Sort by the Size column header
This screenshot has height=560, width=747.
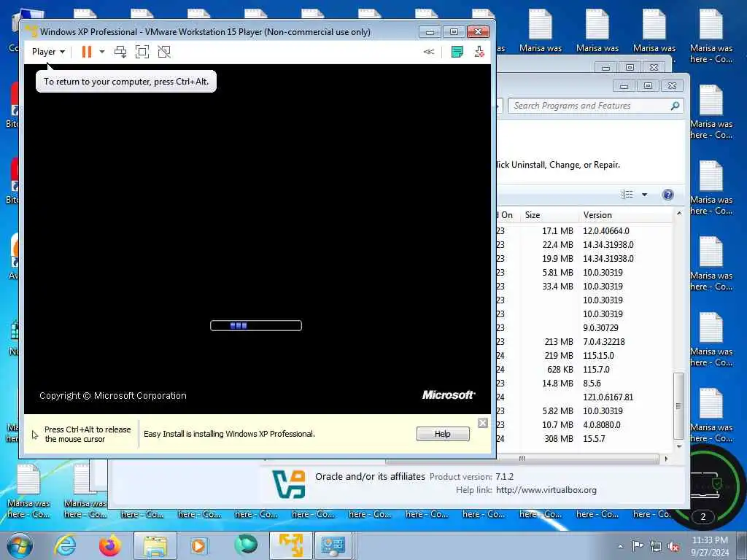point(550,215)
